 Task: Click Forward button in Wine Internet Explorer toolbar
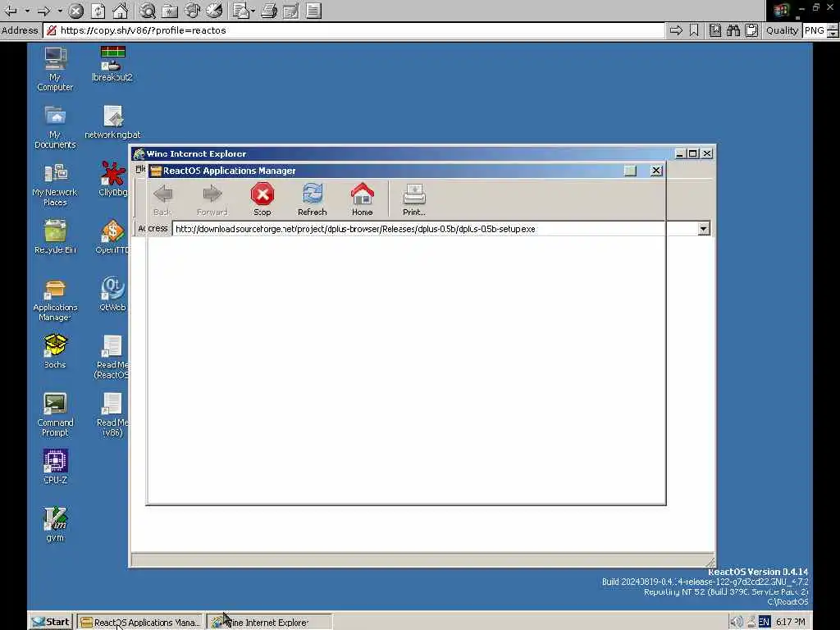tap(212, 200)
